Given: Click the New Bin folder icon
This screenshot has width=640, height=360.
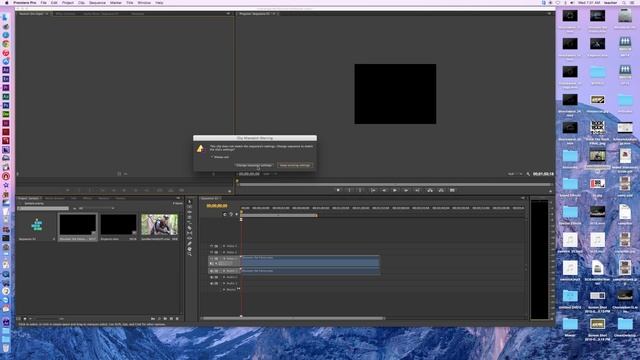Looking at the screenshot, I should point(165,319).
